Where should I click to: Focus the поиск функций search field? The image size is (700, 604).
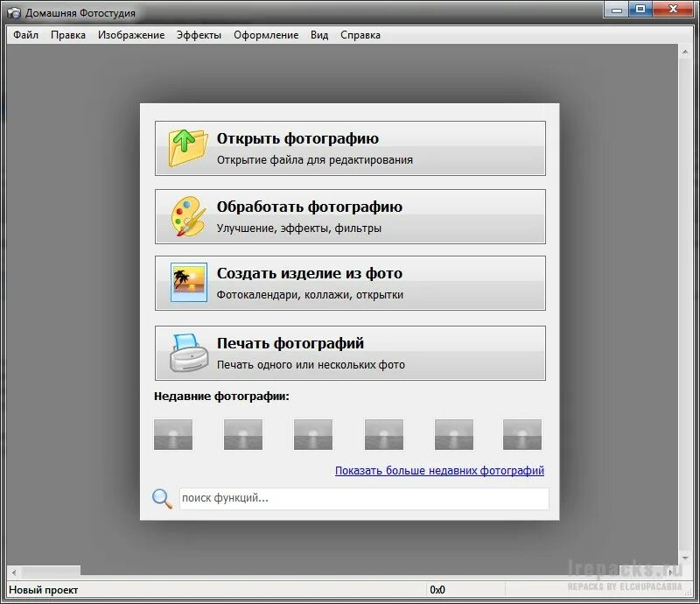pos(364,499)
